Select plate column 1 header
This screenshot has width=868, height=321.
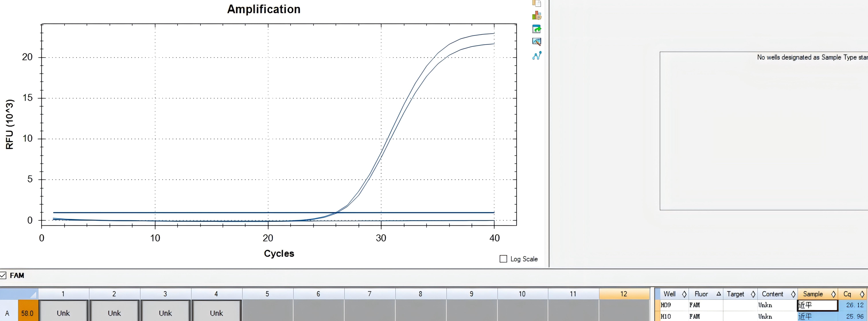[63, 294]
